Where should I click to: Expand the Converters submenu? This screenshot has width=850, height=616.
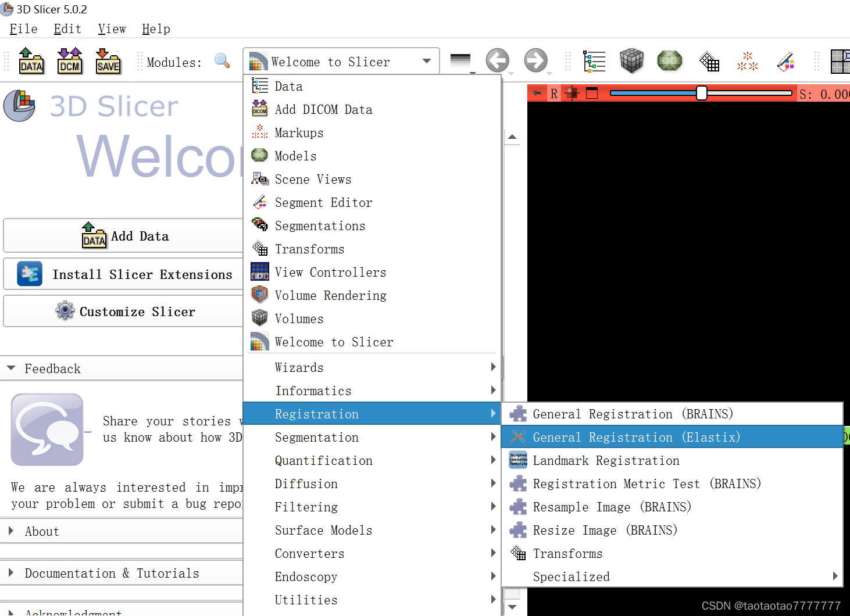tap(372, 553)
